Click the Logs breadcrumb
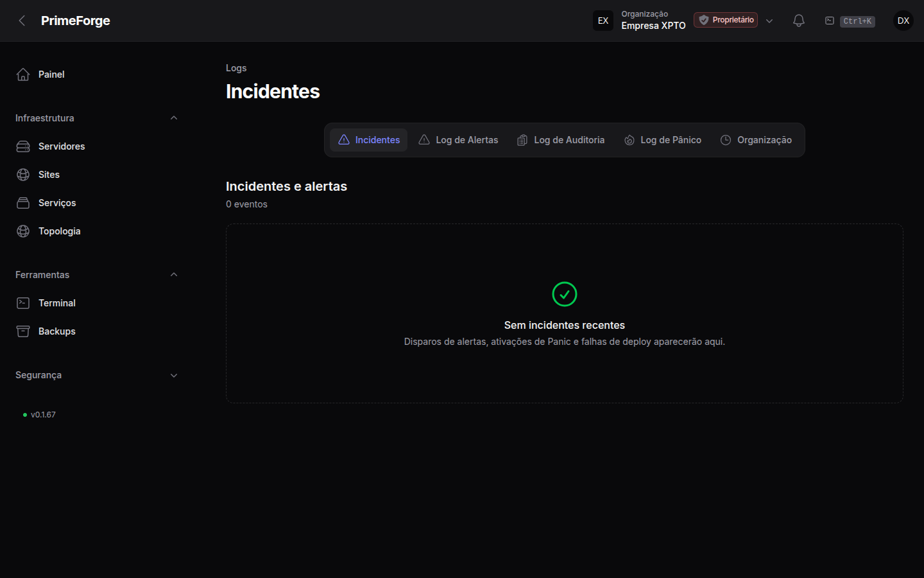 point(236,68)
